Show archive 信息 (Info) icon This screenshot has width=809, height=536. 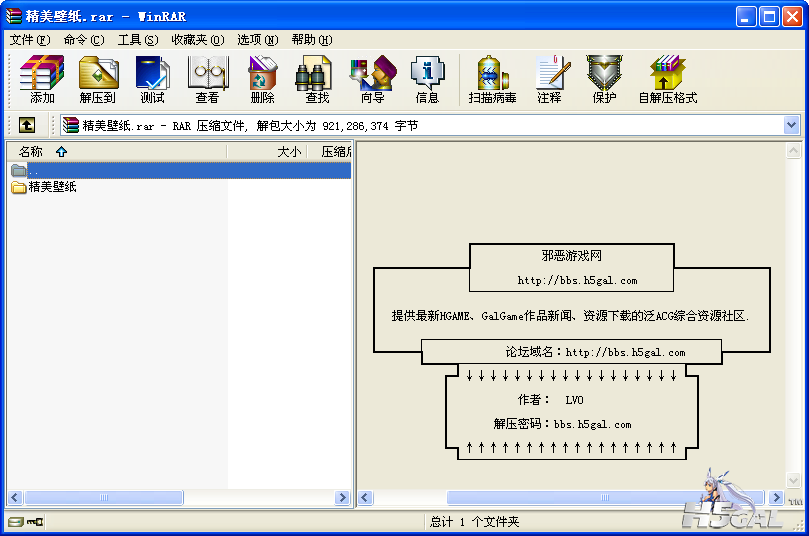[427, 79]
